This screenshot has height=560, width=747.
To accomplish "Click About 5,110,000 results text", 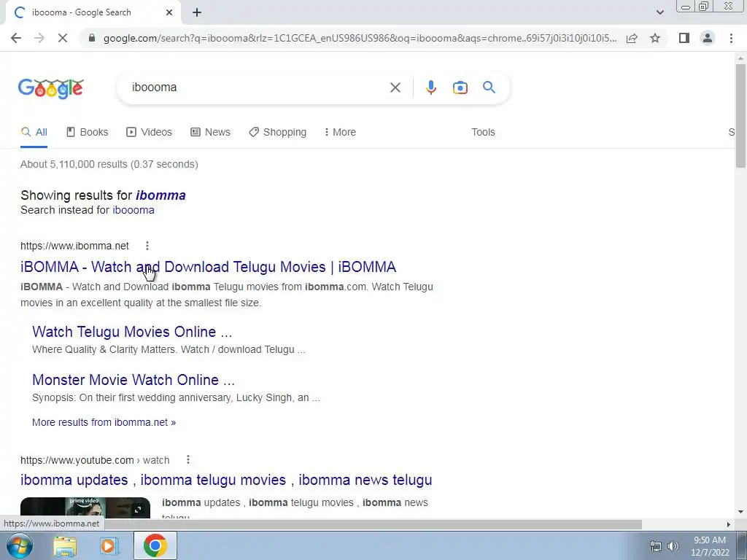I will point(109,164).
